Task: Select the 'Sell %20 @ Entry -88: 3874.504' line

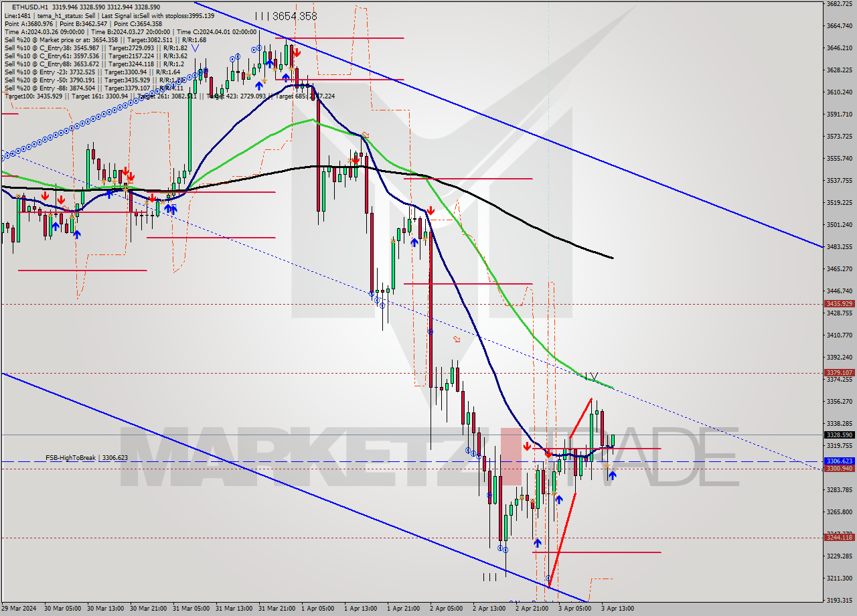Action: (x=94, y=88)
